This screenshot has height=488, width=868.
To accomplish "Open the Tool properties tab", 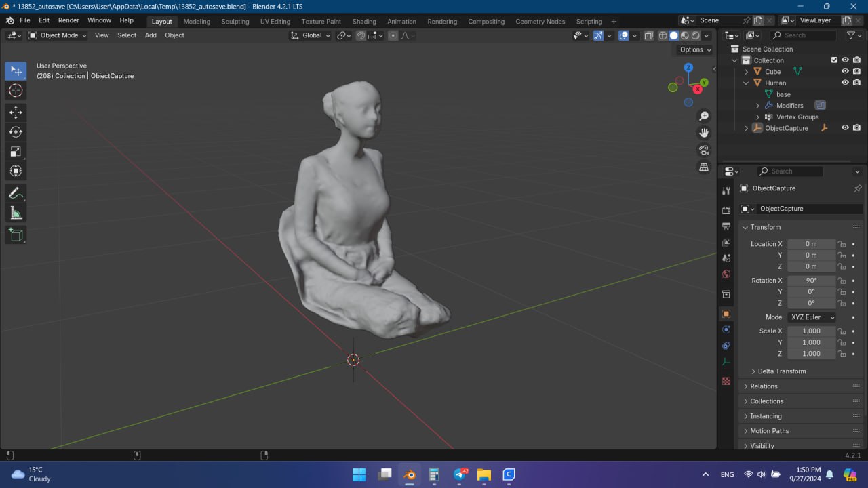I will (726, 191).
